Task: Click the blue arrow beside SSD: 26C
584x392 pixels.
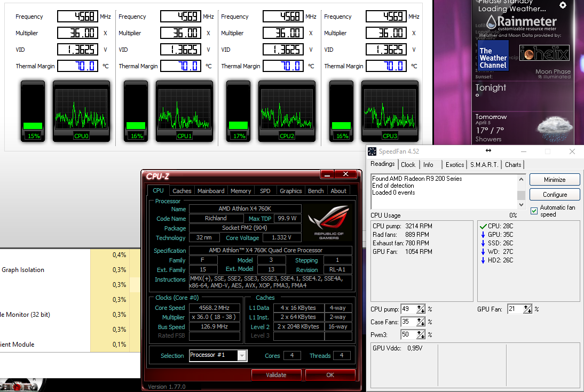Action: click(483, 243)
